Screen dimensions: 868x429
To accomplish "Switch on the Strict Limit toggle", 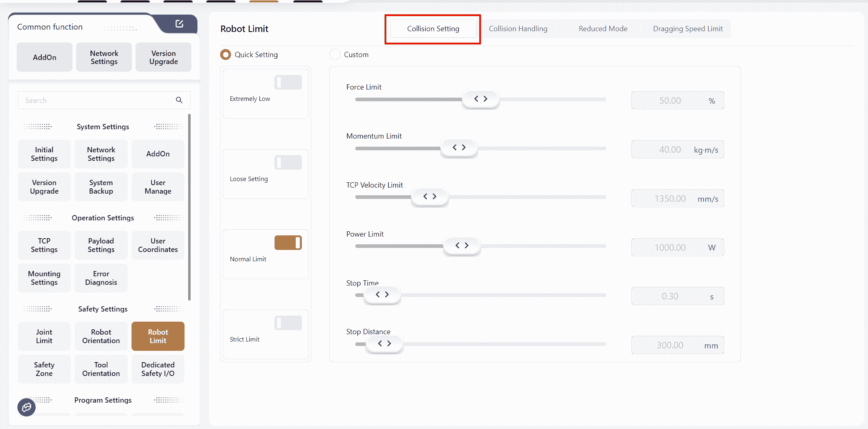I will point(288,323).
